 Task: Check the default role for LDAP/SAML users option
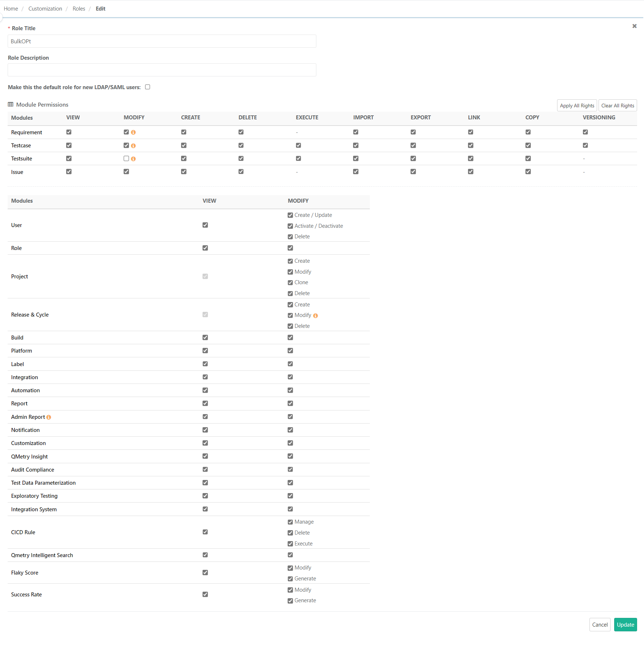148,87
